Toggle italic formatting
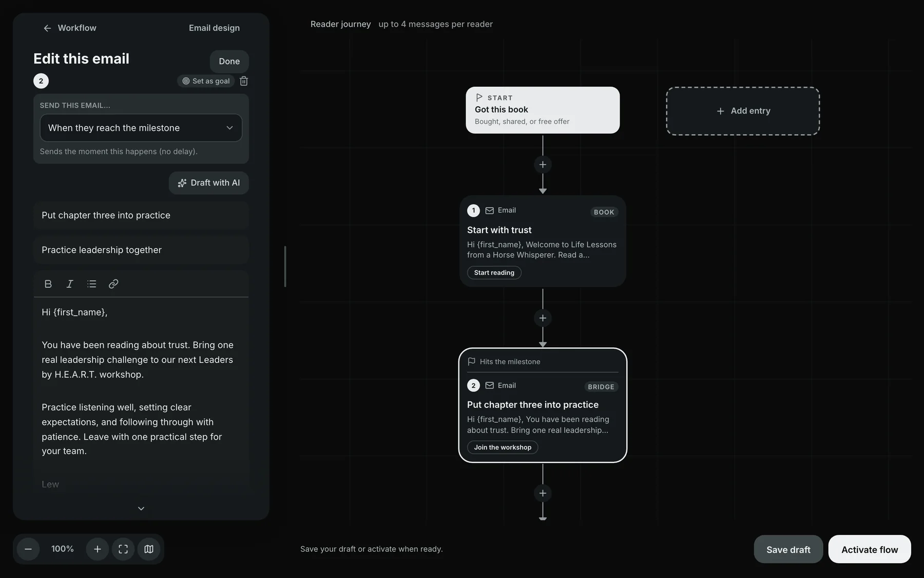Image resolution: width=924 pixels, height=578 pixels. point(70,284)
